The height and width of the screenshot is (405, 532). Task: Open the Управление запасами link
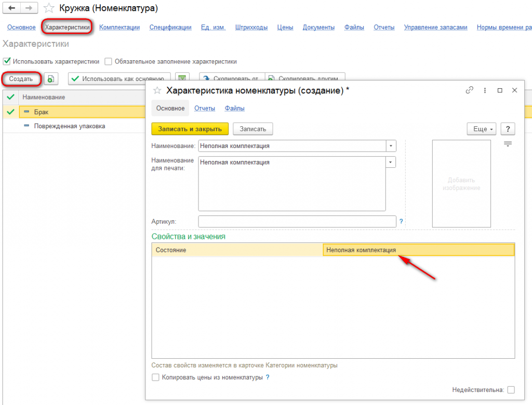(x=436, y=27)
